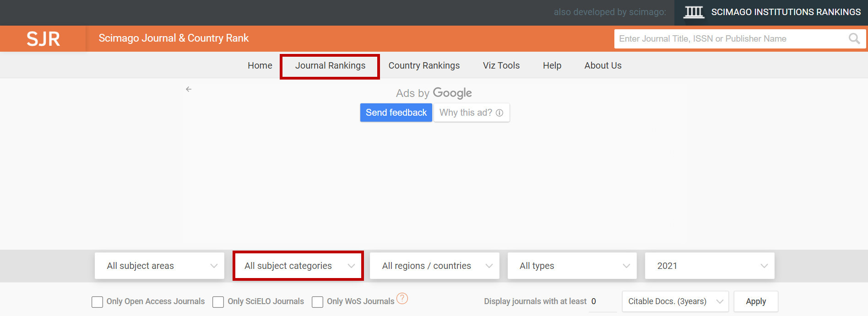Expand the All types dropdown
Viewport: 868px width, 316px height.
(x=572, y=266)
